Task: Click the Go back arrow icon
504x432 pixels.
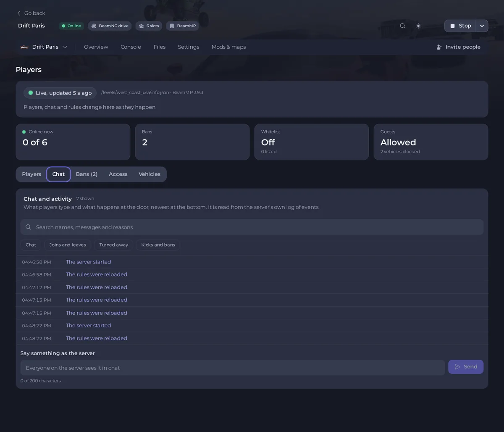Action: coord(19,13)
